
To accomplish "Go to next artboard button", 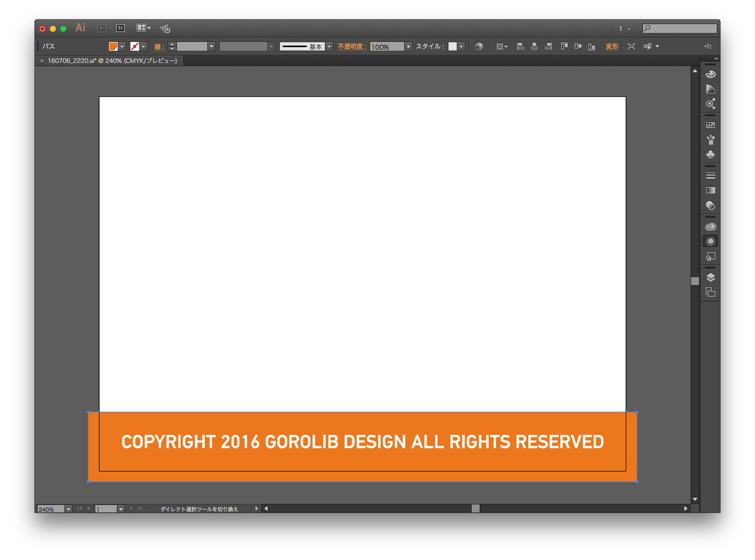I will [132, 509].
